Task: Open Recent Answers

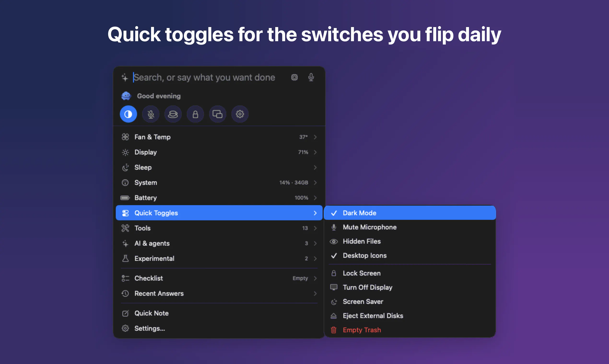Action: click(219, 293)
